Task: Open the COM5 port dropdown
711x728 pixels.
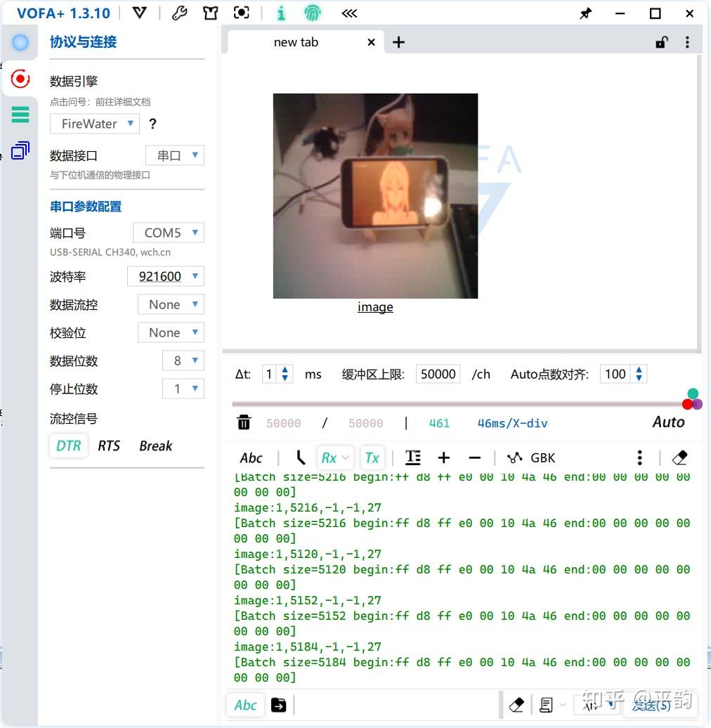Action: (169, 233)
